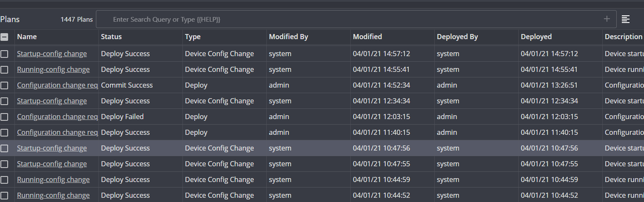Open Startup-config change modified at 14:57:12

tap(52, 54)
